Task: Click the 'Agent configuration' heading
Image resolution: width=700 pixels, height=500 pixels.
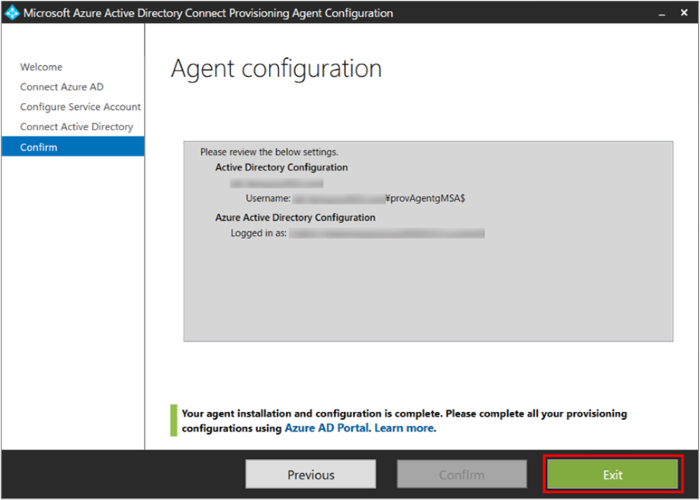Action: click(x=276, y=69)
